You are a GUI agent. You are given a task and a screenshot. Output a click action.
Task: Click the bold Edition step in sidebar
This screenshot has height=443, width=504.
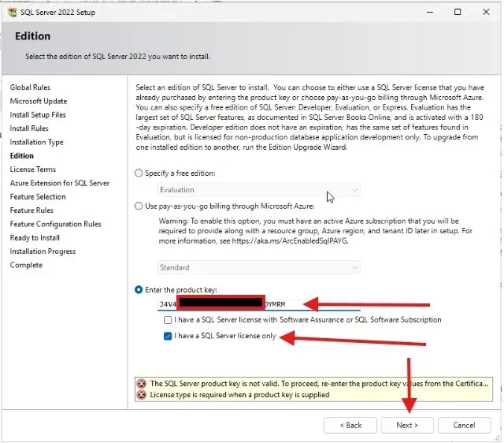(22, 156)
